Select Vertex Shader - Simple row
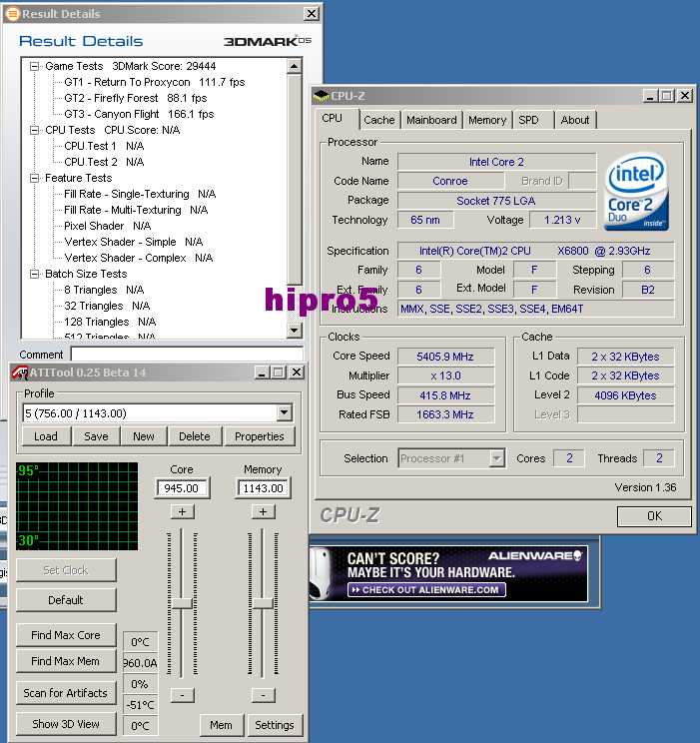This screenshot has height=743, width=700. (x=134, y=242)
